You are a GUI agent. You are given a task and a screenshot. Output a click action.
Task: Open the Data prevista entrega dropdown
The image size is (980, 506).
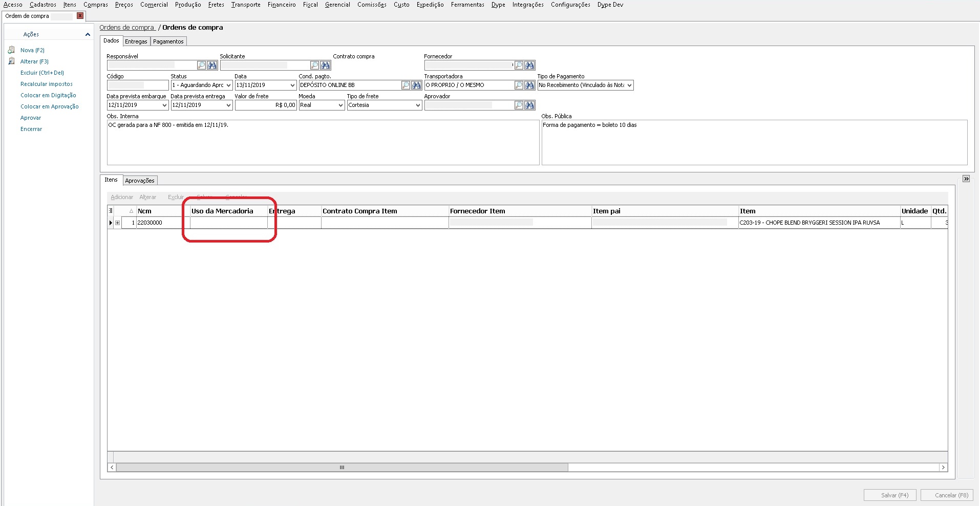(228, 105)
